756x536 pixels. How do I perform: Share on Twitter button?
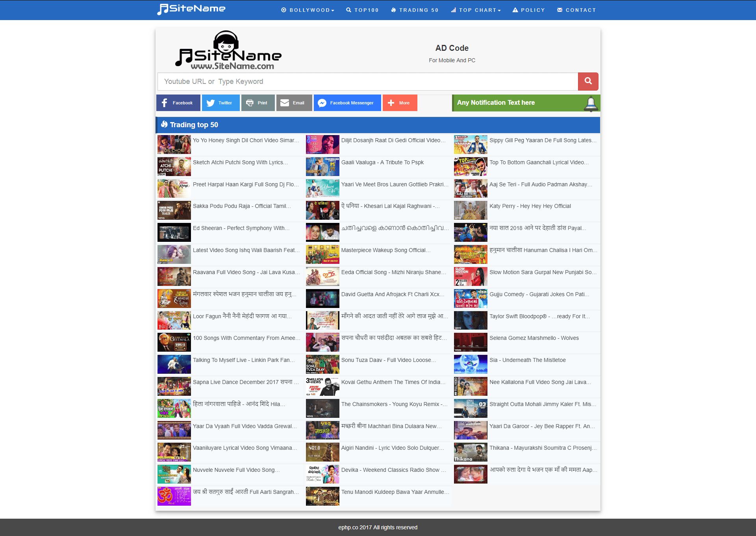(x=220, y=103)
